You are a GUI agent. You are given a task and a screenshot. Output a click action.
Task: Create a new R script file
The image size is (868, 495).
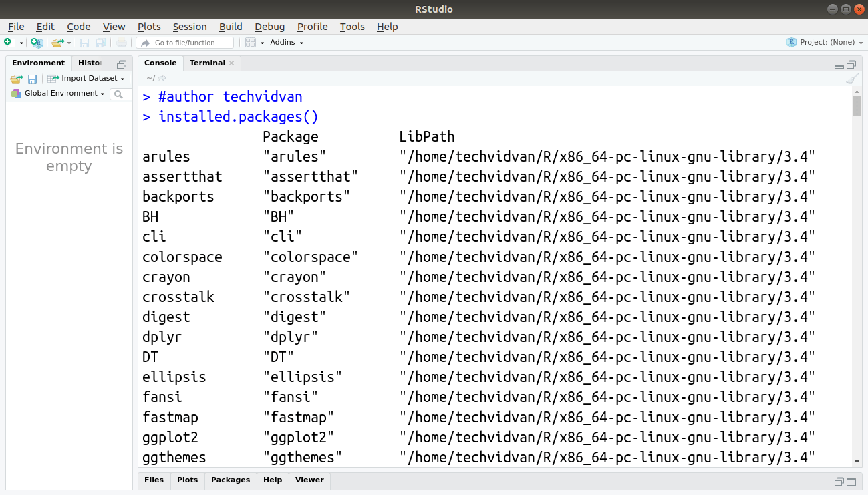pos(9,42)
